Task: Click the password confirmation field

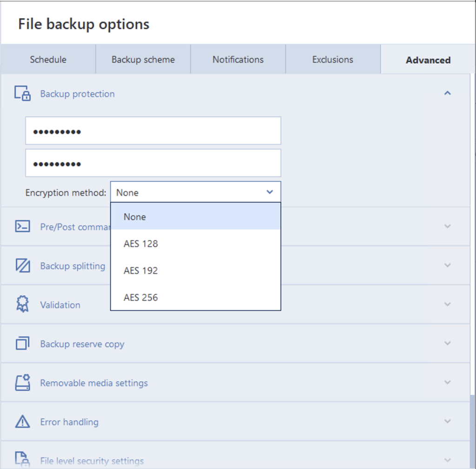Action: click(x=153, y=163)
